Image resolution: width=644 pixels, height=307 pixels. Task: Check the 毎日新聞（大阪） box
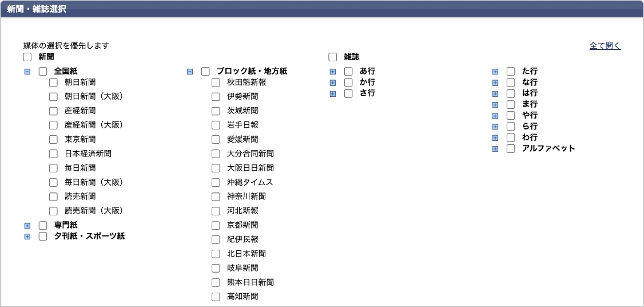click(x=53, y=182)
